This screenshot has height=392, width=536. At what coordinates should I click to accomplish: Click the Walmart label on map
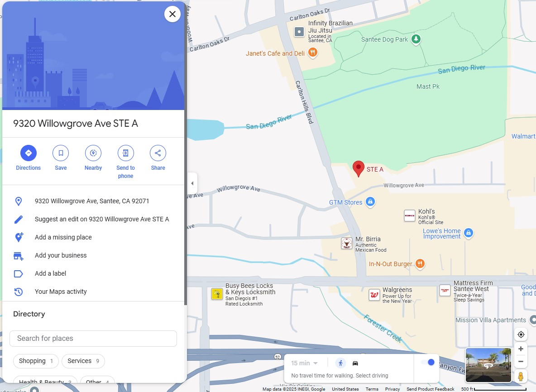tap(523, 136)
